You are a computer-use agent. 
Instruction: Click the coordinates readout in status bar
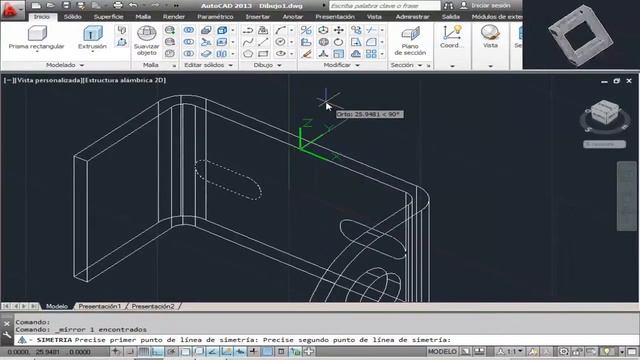pyautogui.click(x=49, y=351)
